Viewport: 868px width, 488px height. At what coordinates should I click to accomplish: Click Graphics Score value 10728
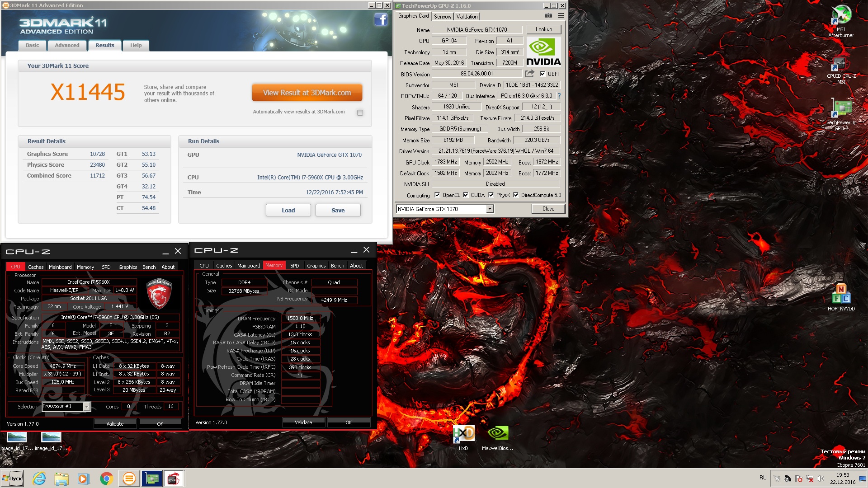coord(97,154)
